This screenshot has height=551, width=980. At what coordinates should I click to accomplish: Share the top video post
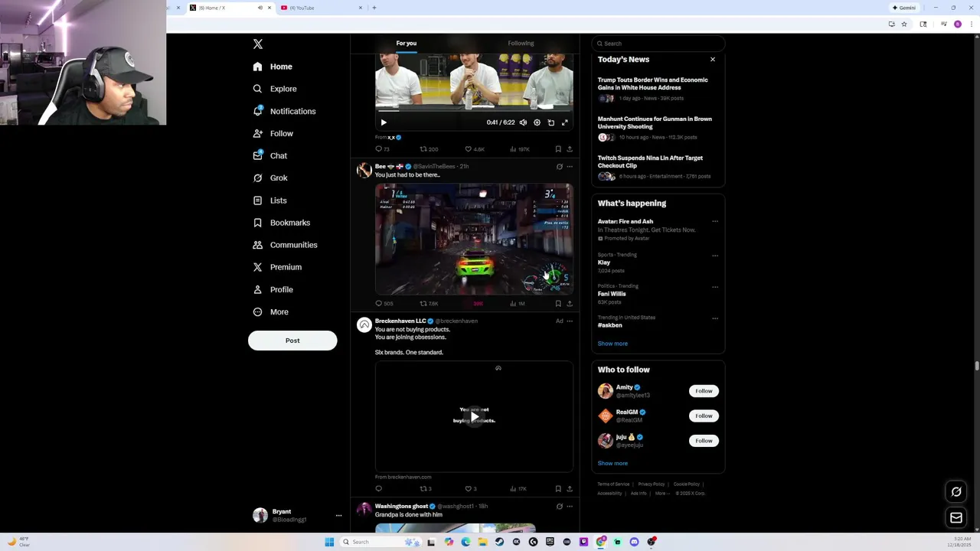(x=570, y=149)
